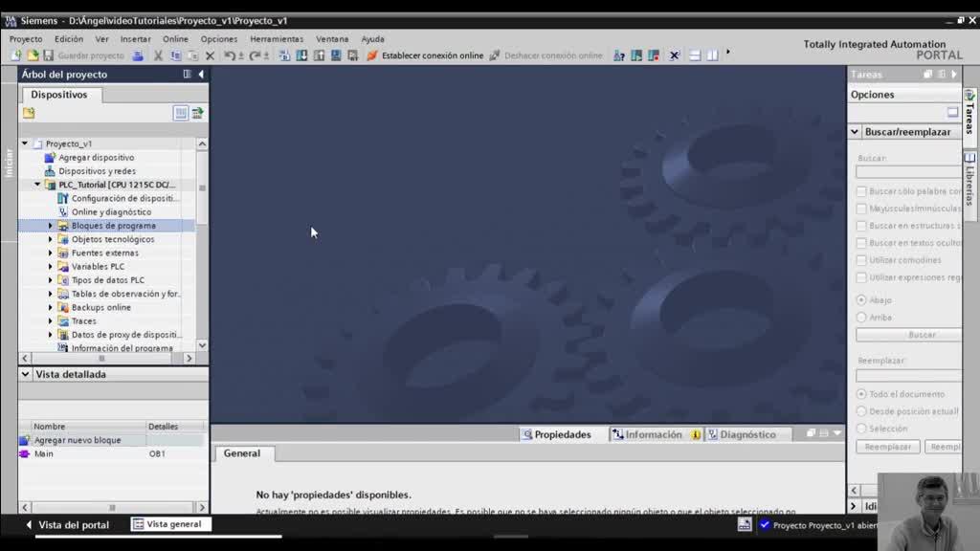Click the Cut scissors icon
980x551 pixels.
pos(158,55)
